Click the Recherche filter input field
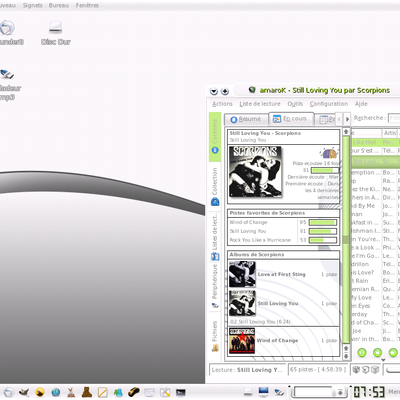Screen dimensions: 400x400 [x=394, y=118]
